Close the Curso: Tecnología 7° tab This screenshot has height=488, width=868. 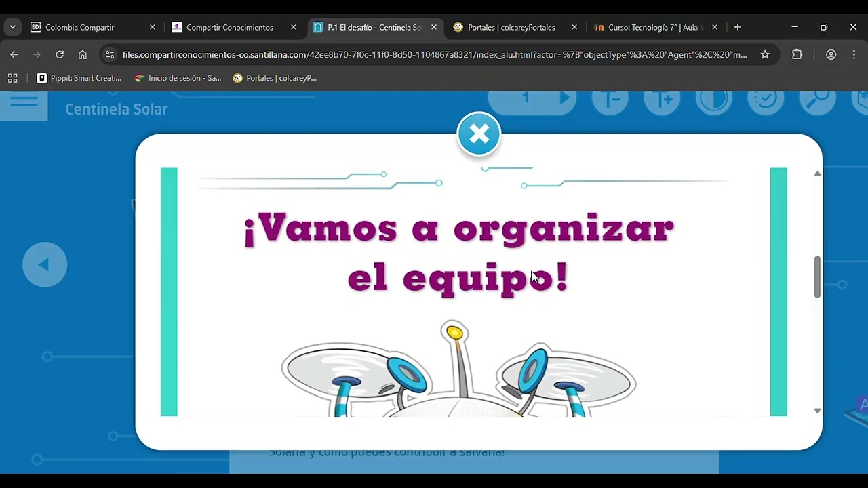click(x=714, y=28)
